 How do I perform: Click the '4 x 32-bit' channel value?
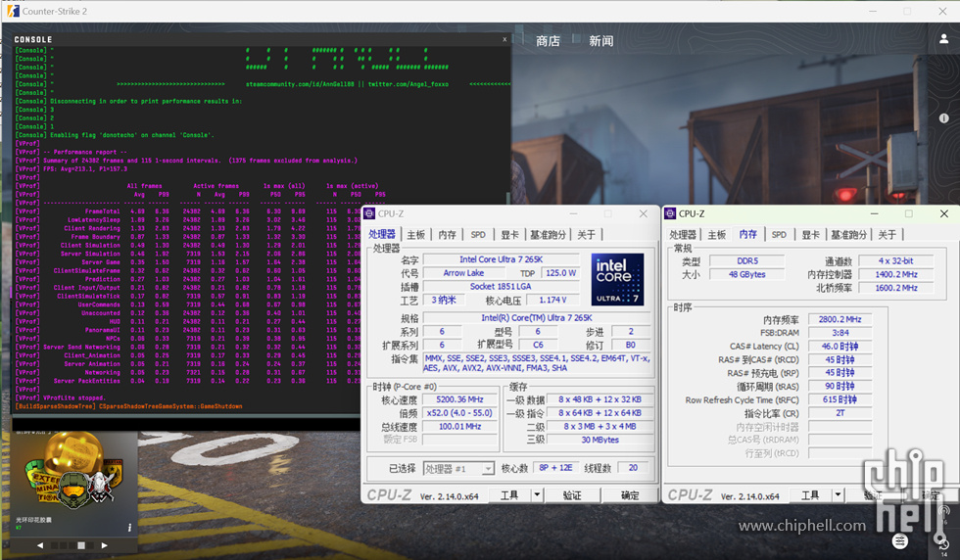(895, 260)
